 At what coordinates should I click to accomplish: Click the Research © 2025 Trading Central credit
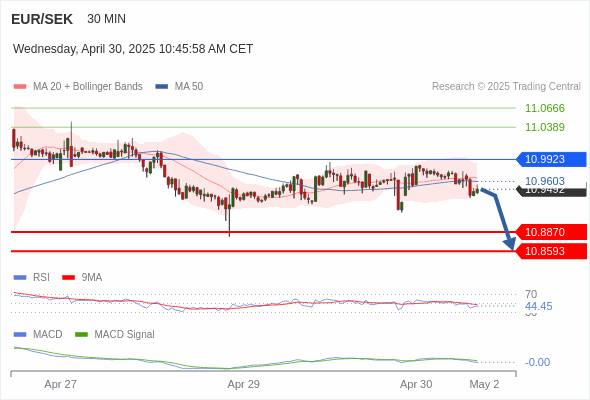pos(506,87)
